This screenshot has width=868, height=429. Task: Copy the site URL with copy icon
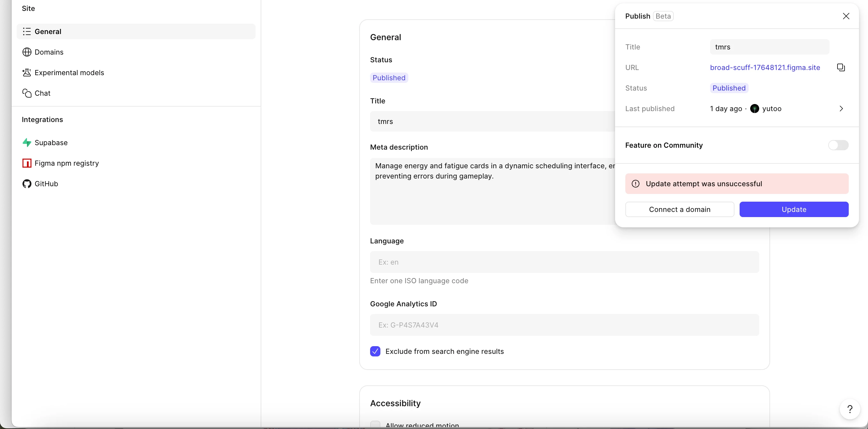tap(841, 67)
